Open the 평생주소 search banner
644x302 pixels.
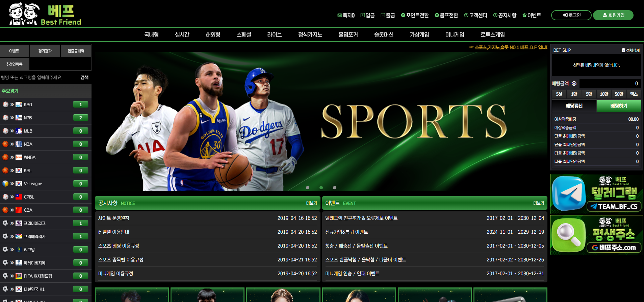[x=596, y=235]
